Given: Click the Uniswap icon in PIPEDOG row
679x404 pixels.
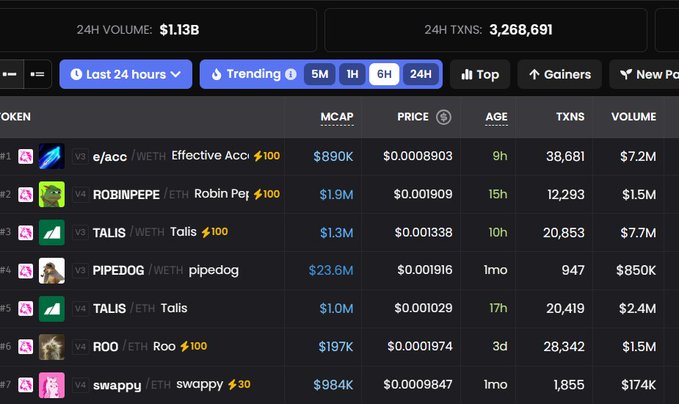Looking at the screenshot, I should point(25,271).
